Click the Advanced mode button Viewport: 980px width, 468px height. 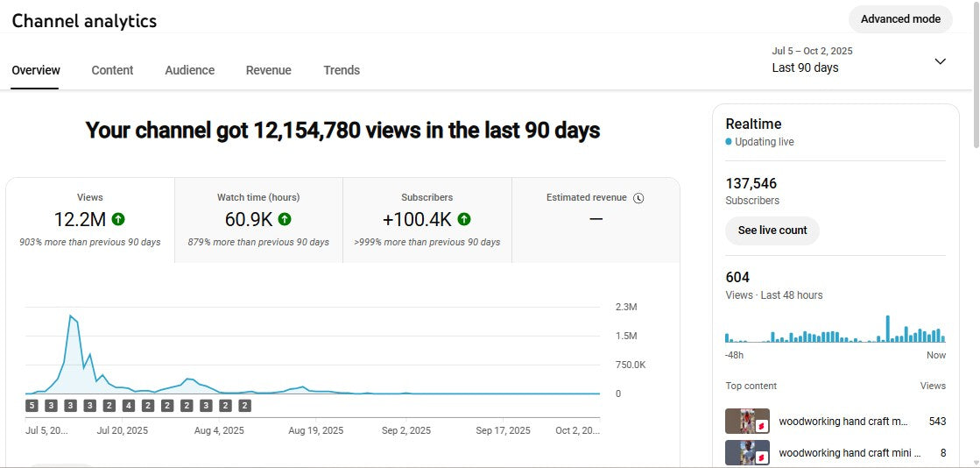[x=900, y=19]
